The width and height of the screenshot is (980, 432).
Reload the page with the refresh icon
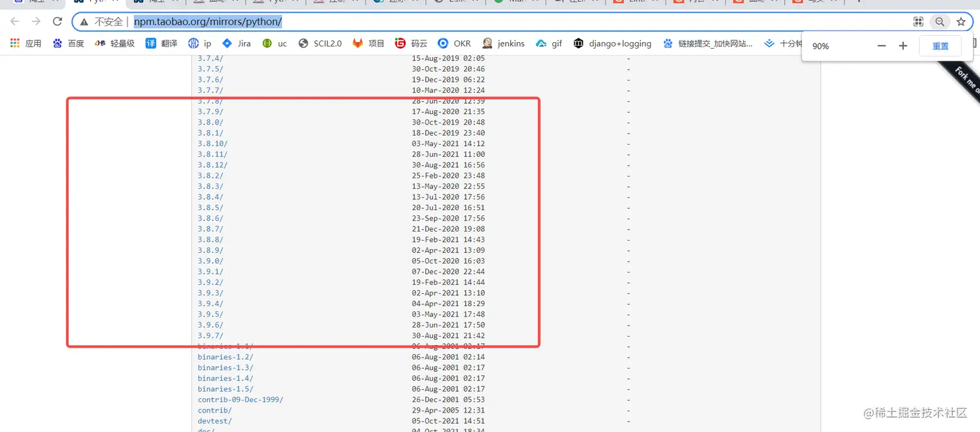click(x=57, y=21)
